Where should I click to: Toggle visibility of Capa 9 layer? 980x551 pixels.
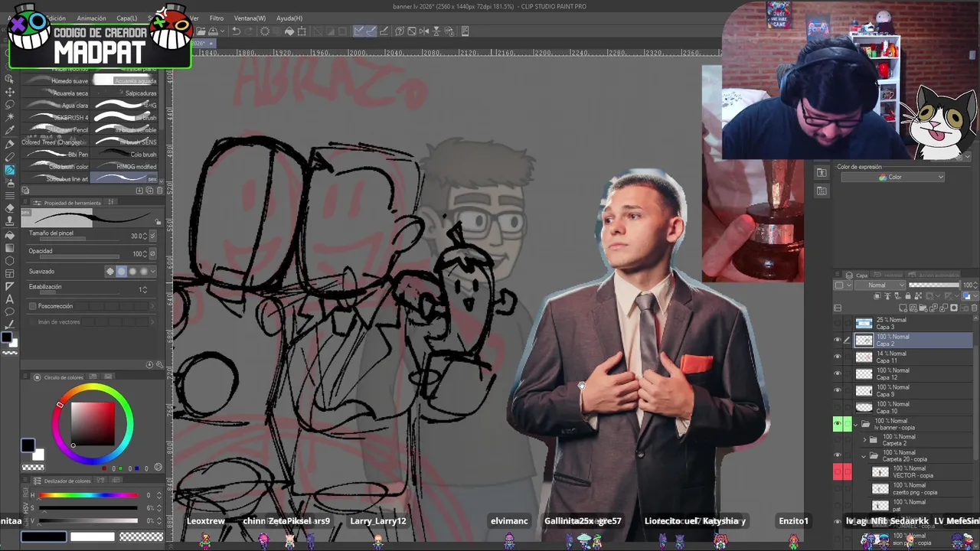838,391
